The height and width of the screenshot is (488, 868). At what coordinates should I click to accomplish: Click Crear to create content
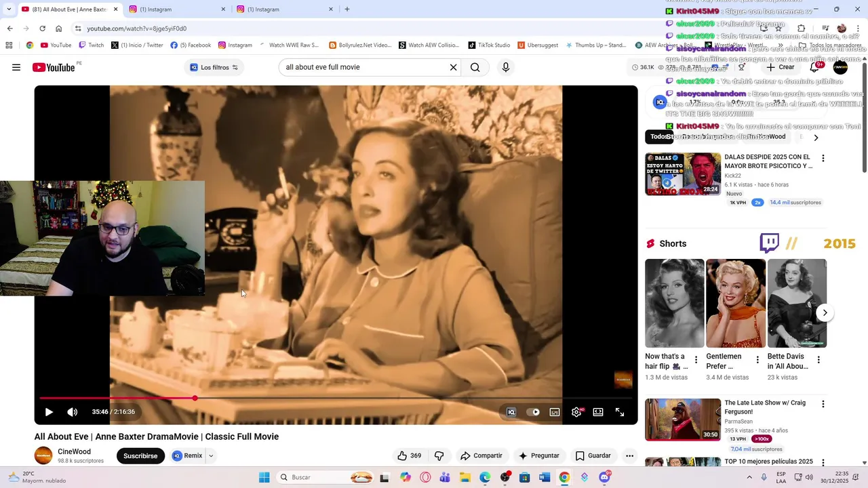pyautogui.click(x=781, y=67)
